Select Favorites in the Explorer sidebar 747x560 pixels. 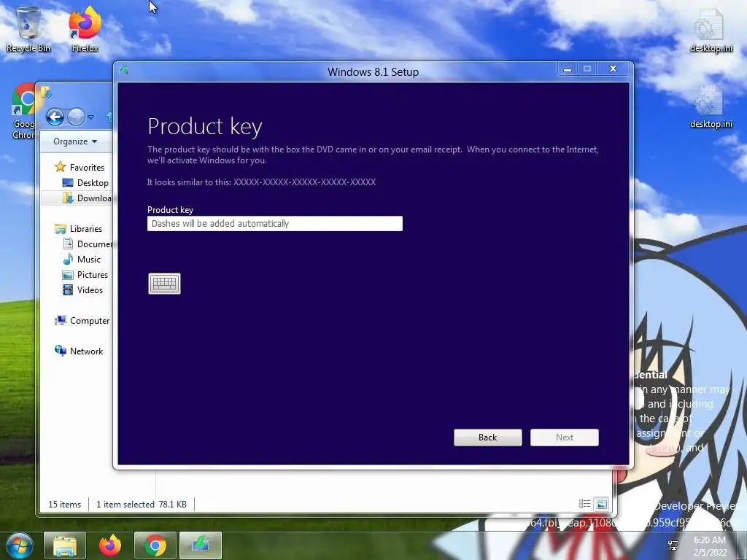[x=87, y=167]
